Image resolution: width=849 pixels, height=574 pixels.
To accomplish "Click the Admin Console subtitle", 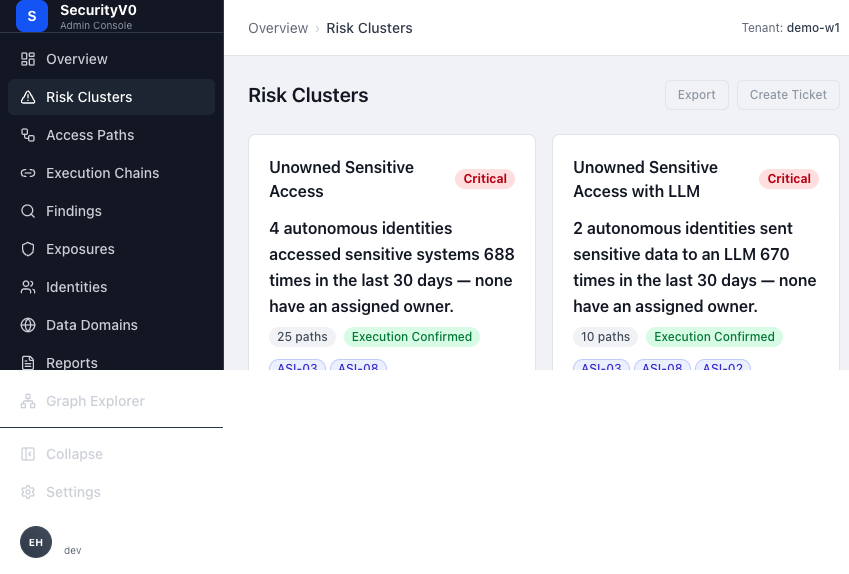I will click(x=96, y=25).
